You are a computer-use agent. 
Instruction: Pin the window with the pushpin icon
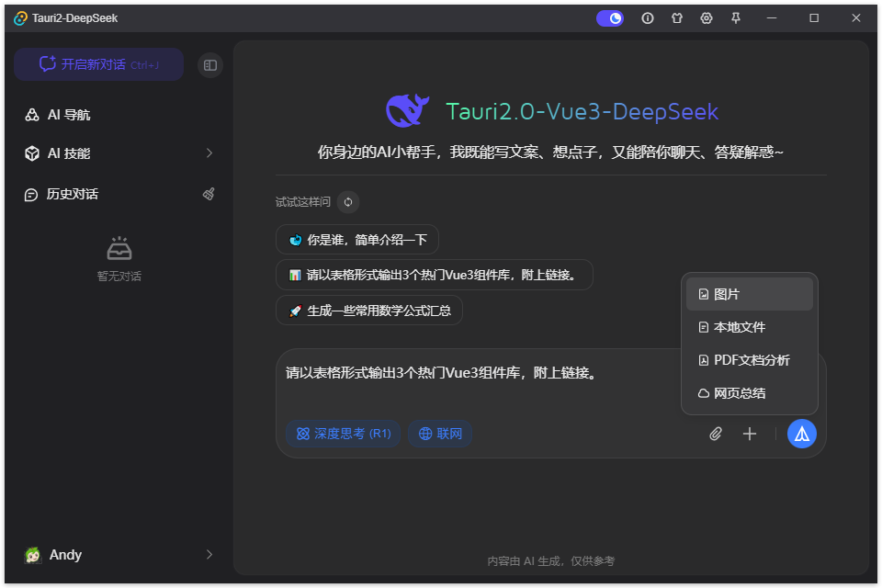pos(735,18)
